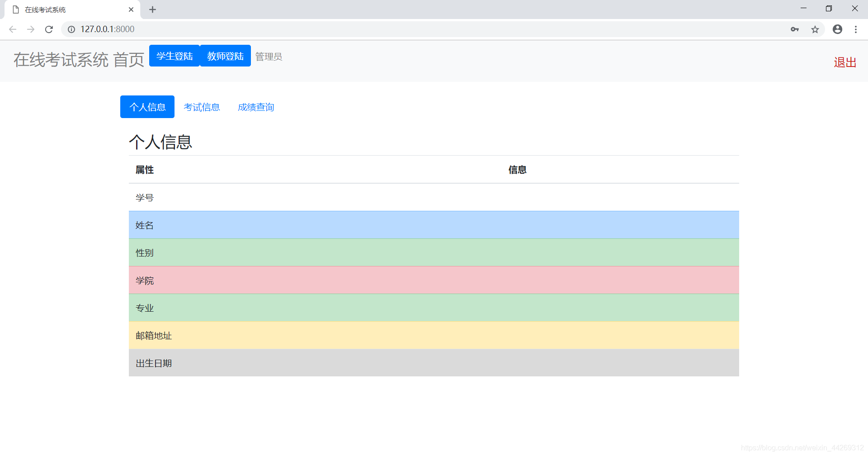Select the 出生日期 row label
Screen dimensions: 868x456
(154, 363)
